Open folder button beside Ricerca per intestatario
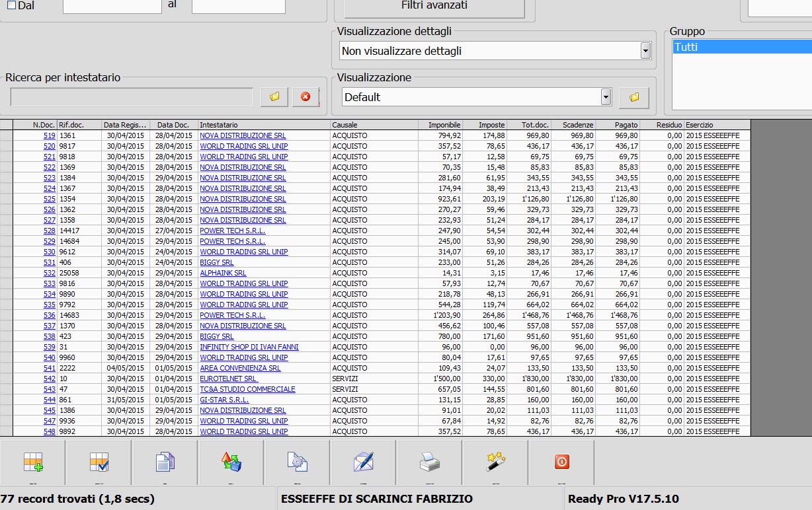812x510 pixels. click(274, 97)
